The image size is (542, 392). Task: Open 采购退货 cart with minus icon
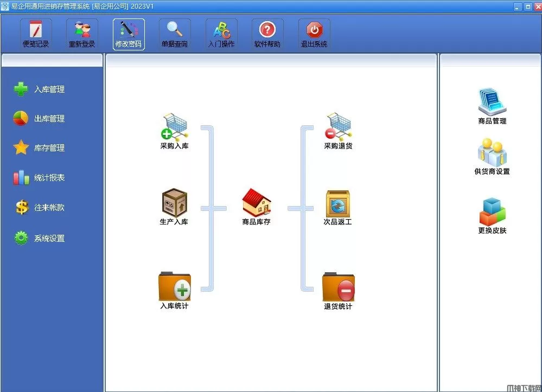pos(339,126)
